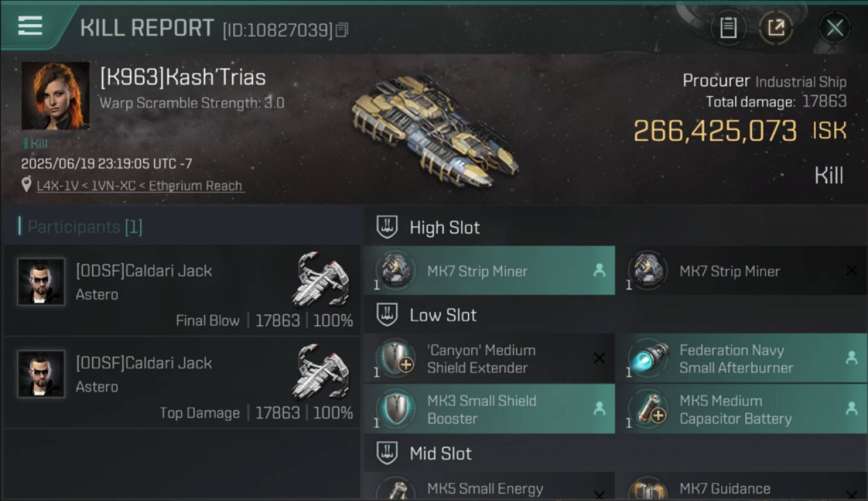The width and height of the screenshot is (868, 501).
Task: Open the Participants list header
Action: (85, 227)
